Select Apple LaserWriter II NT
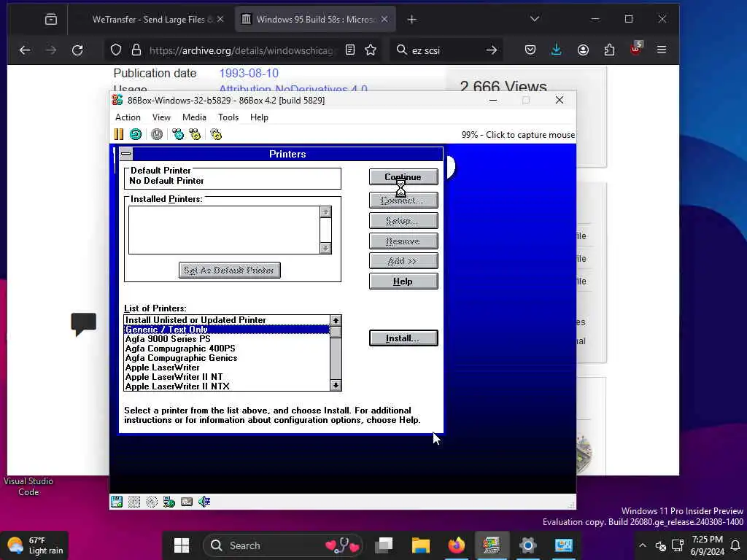This screenshot has height=560, width=747. 227,377
